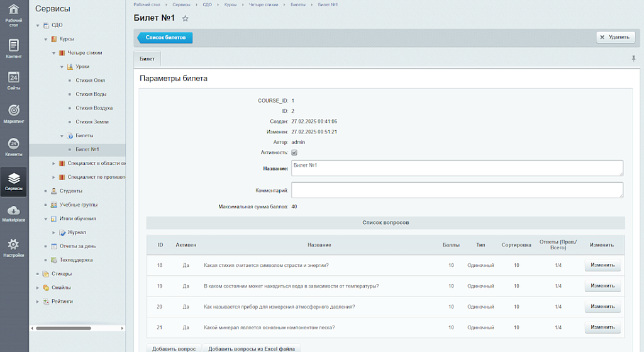644x352 pixels.
Task: Click Изменить for question ID 21
Action: click(602, 327)
